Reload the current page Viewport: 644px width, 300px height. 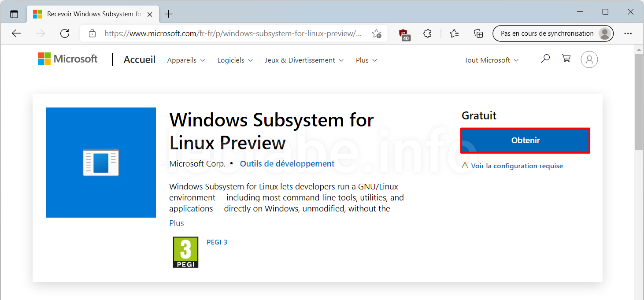65,33
